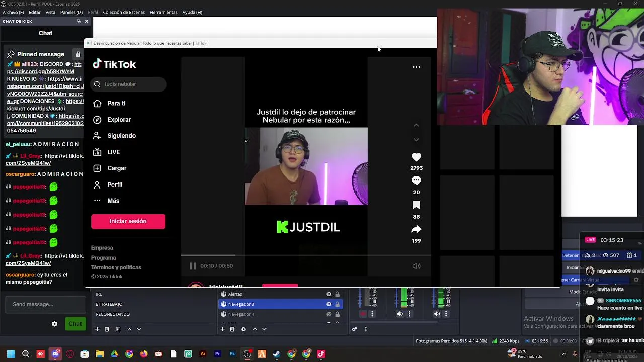644x362 pixels.
Task: Open scene filters icon in Scenes toolbar
Action: pos(118,329)
